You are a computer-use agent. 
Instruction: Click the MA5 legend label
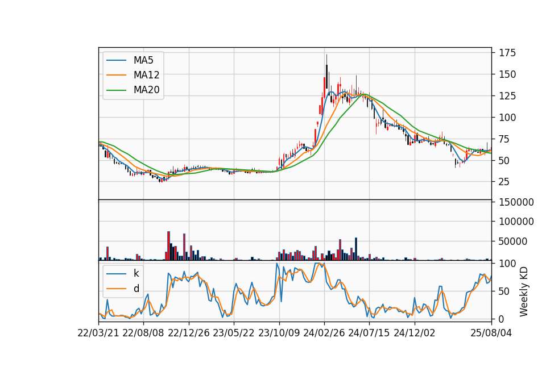click(143, 60)
